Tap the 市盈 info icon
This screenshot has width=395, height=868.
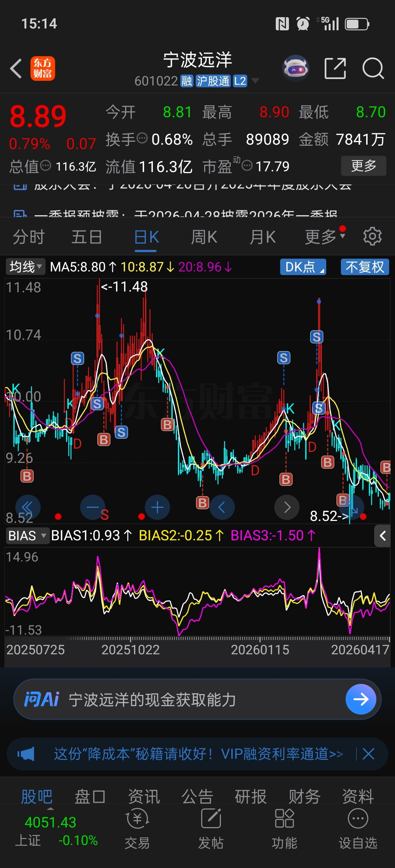tap(247, 165)
